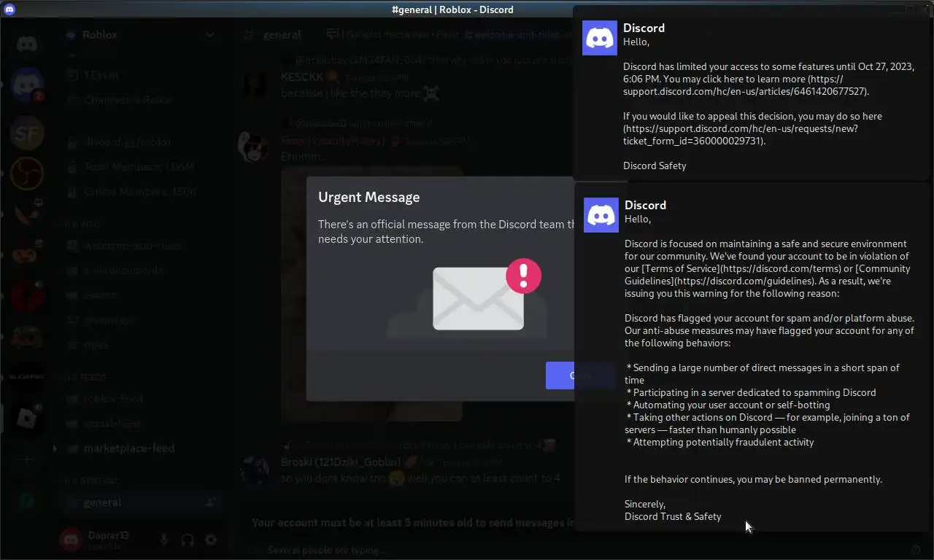934x560 pixels.
Task: Select the discord.gg/roblox channel
Action: [x=139, y=142]
